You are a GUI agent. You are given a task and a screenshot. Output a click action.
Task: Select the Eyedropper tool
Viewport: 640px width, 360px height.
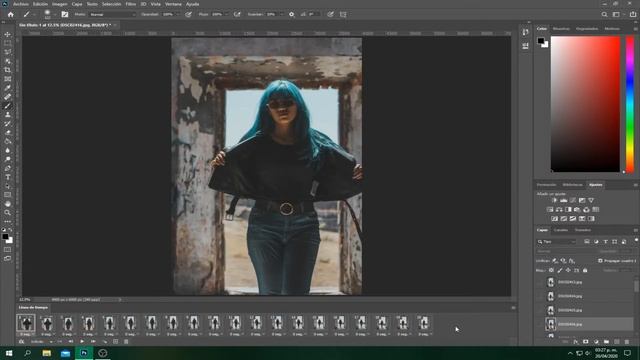(x=7, y=88)
